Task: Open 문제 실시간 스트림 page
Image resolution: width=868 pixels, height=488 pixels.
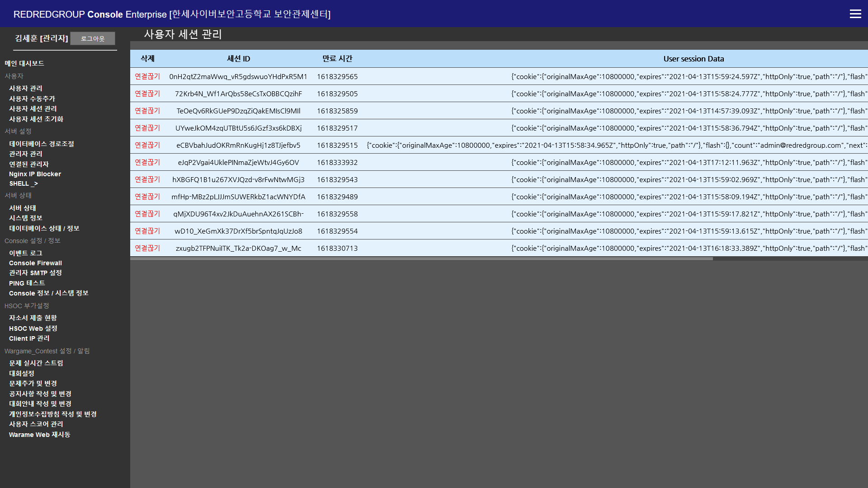Action: tap(36, 363)
